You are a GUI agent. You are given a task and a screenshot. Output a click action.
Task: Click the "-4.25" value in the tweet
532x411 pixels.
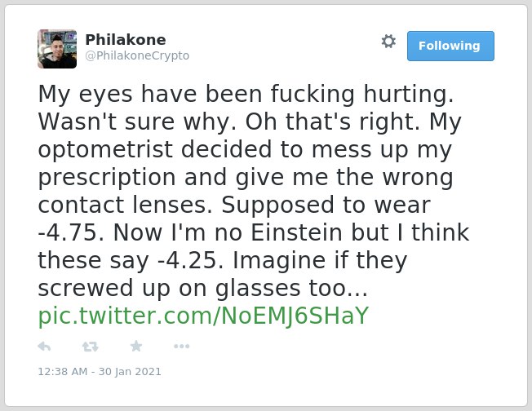pyautogui.click(x=191, y=260)
